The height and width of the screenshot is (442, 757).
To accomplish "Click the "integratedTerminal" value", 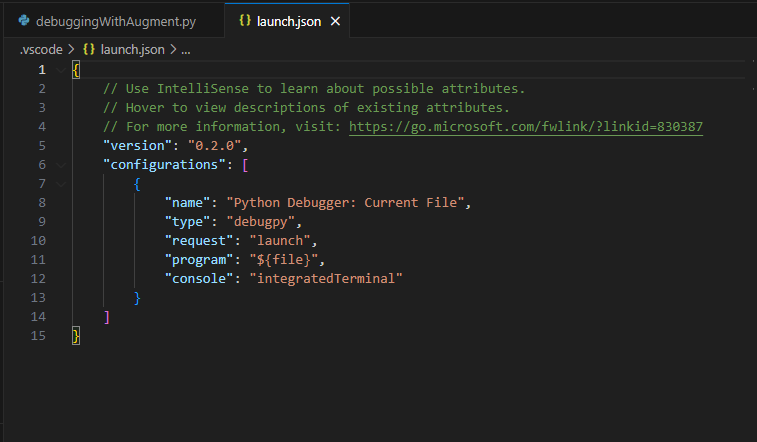I will tap(326, 278).
